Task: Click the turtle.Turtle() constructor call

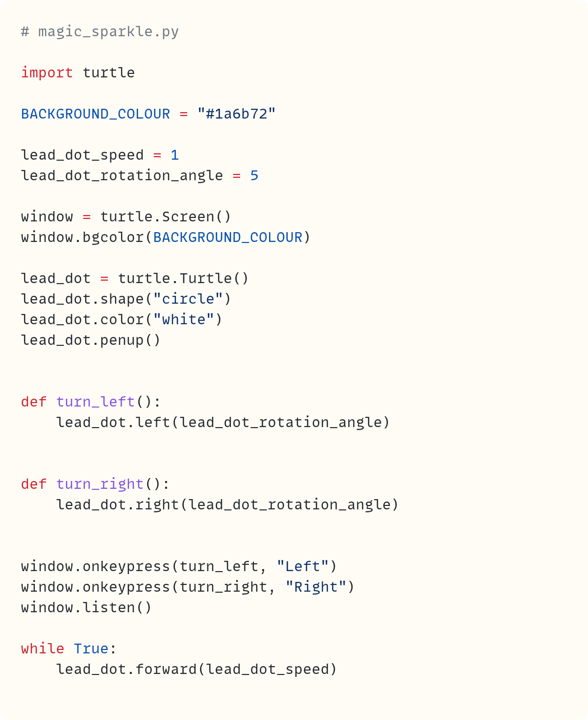Action: click(183, 279)
